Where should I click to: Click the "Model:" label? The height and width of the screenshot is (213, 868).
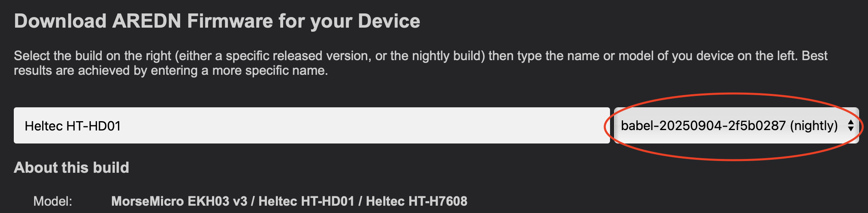tap(53, 201)
